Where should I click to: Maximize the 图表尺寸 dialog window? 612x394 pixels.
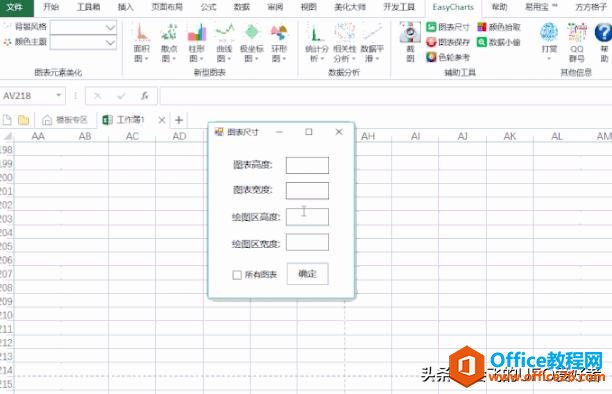tap(309, 132)
